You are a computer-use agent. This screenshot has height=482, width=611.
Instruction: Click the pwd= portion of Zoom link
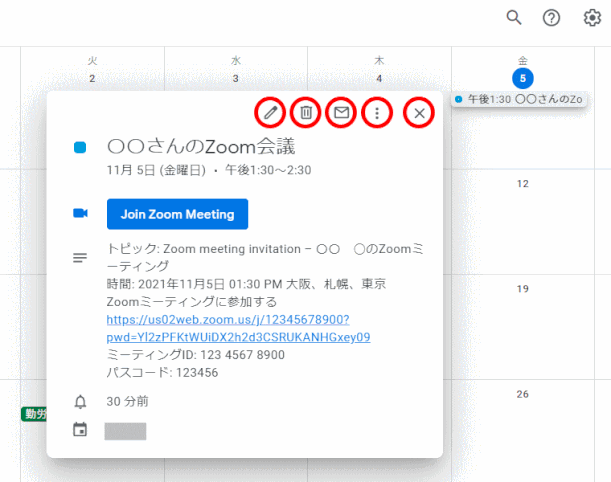point(238,337)
